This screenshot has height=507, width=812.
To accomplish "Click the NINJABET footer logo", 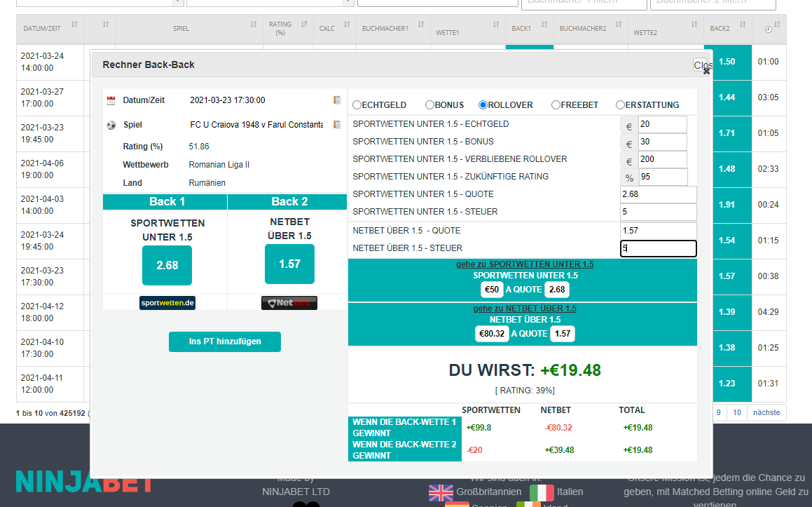I will point(84,482).
